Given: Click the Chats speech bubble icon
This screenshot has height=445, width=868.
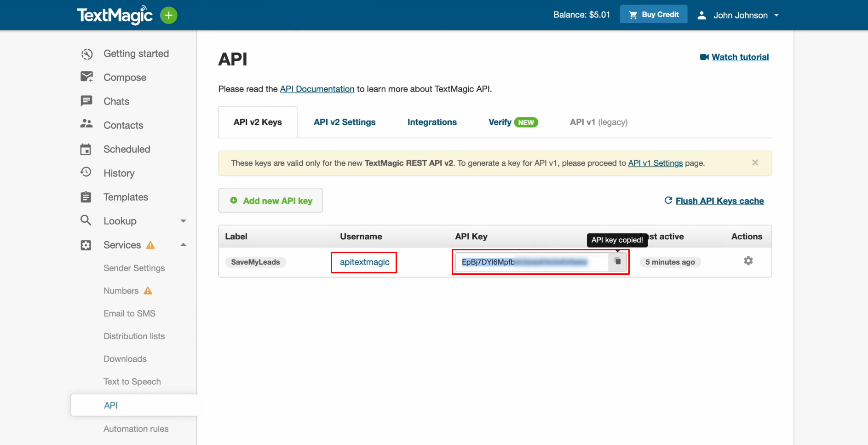Looking at the screenshot, I should tap(86, 101).
